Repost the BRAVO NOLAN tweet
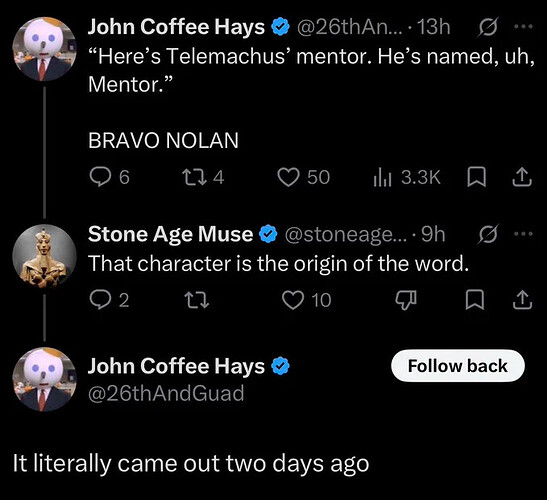Screen dimensions: 547x500 pyautogui.click(x=203, y=177)
